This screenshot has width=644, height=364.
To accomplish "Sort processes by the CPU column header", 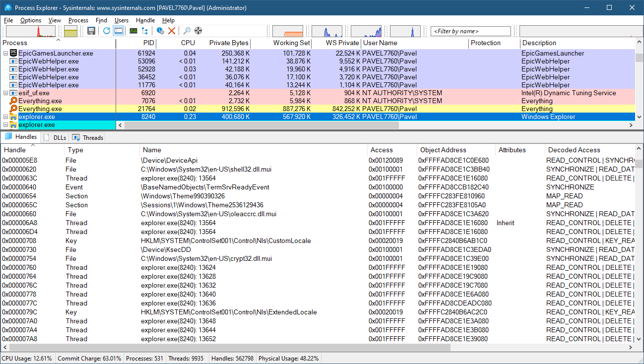I will (x=188, y=43).
